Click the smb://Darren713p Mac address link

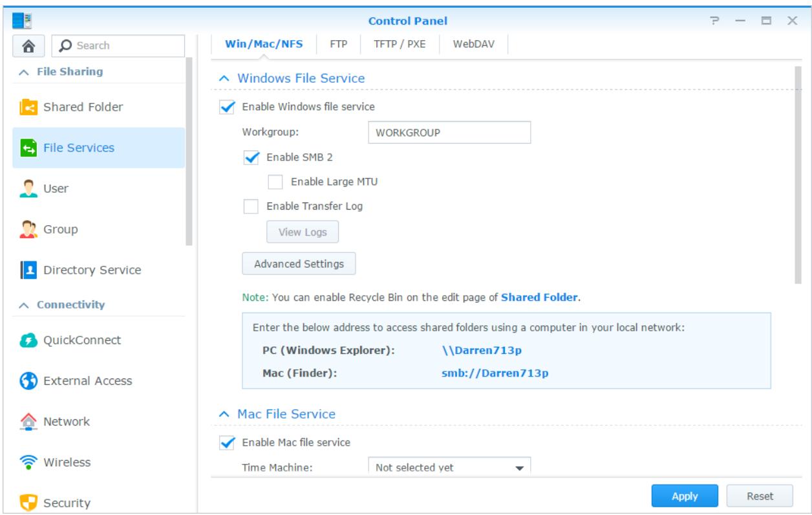[495, 373]
